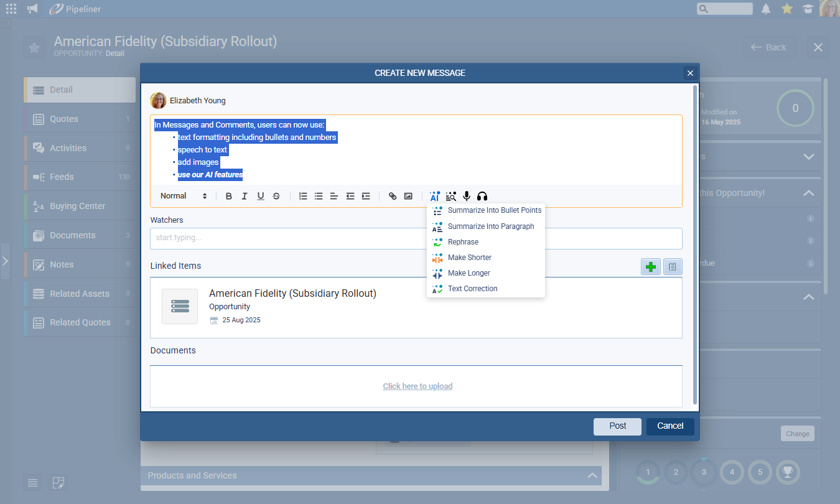Open the text alignment option
Image resolution: width=840 pixels, height=504 pixels.
tap(334, 196)
